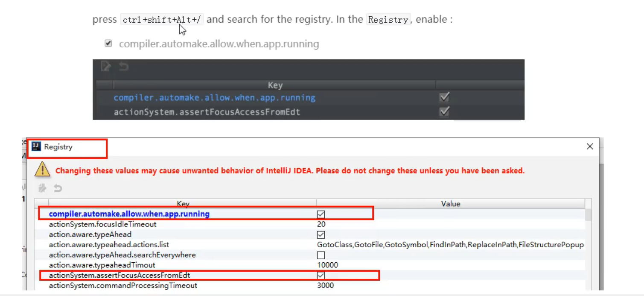
Task: Close the Registry dialog window
Action: (x=590, y=147)
